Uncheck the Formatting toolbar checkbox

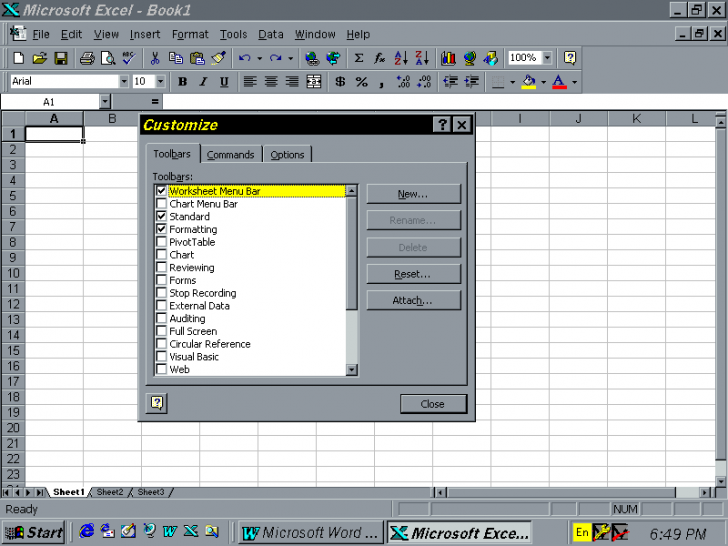tap(161, 229)
